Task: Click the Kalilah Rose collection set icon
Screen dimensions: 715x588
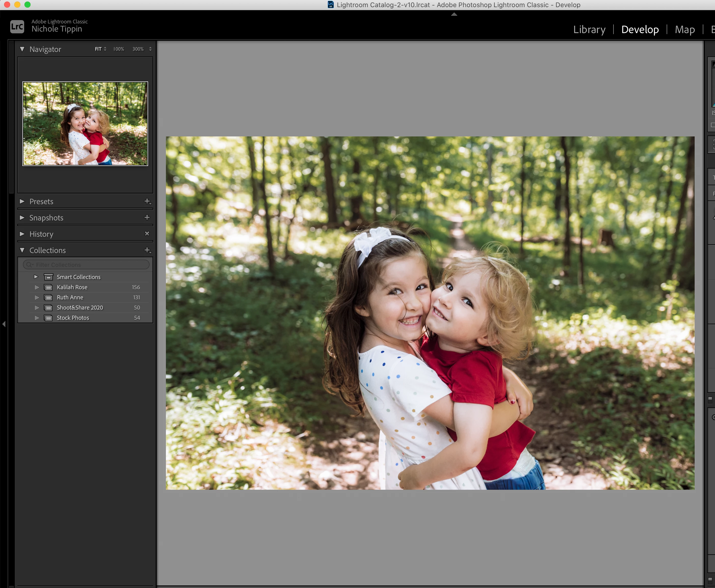Action: click(48, 287)
